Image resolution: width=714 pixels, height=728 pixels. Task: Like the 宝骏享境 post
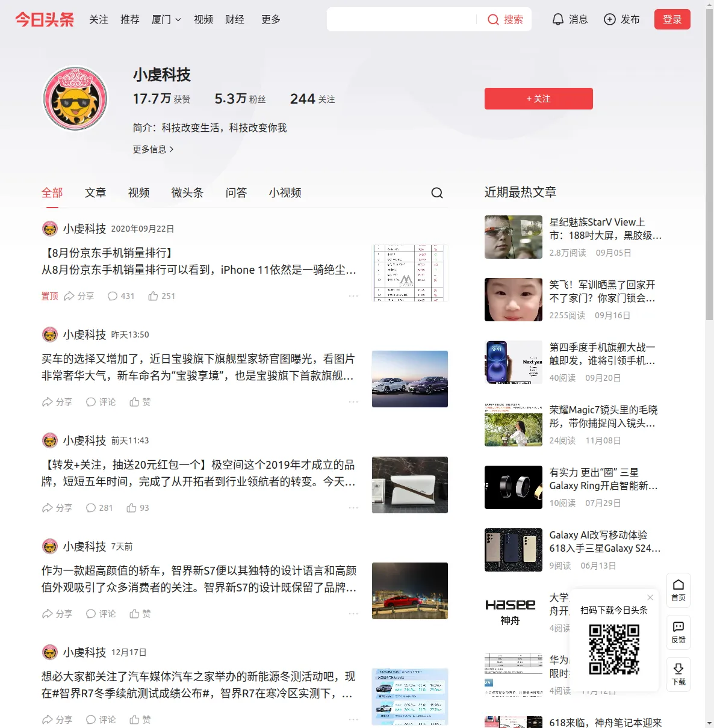tap(140, 402)
